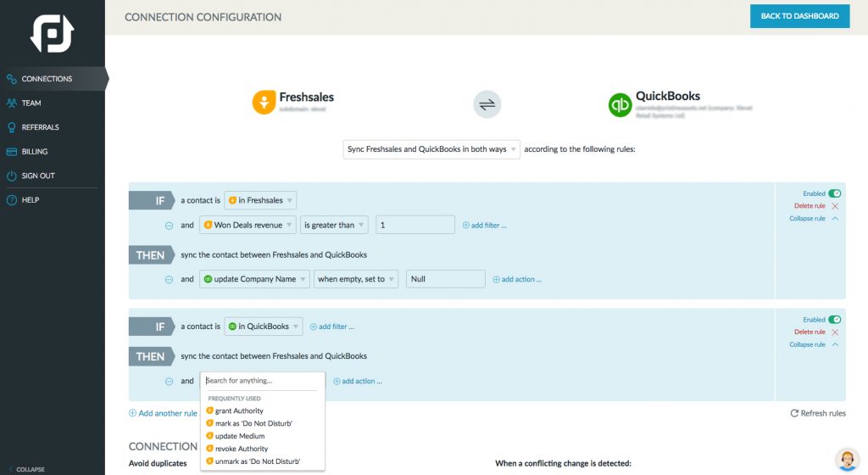This screenshot has height=475, width=868.
Task: Open the 'in Freshsales' source dropdown
Action: tap(260, 200)
